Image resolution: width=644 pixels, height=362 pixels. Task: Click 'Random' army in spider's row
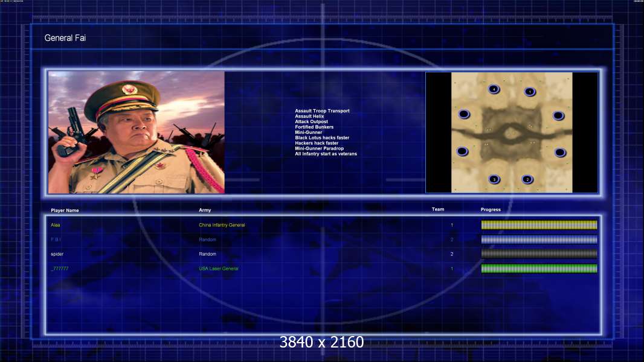[x=207, y=254]
